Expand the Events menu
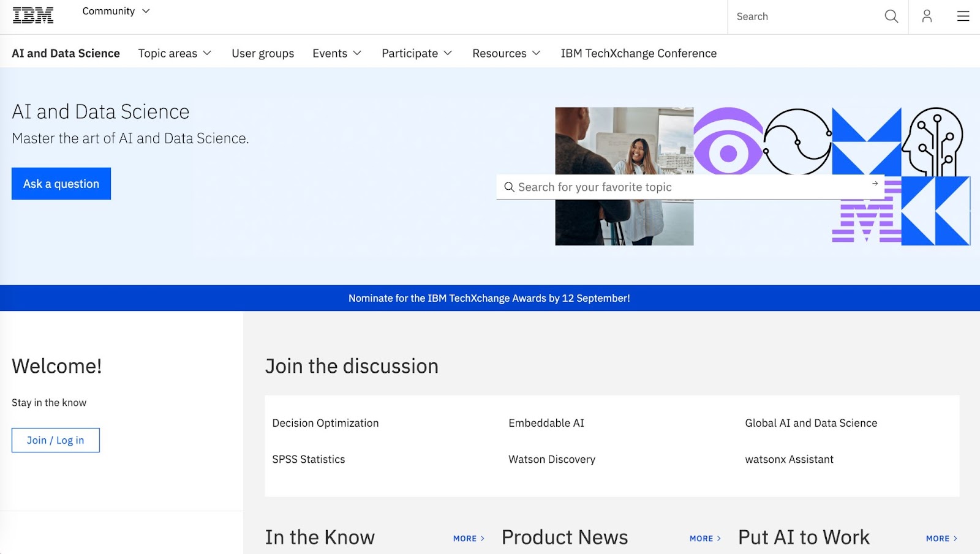980x554 pixels. (x=337, y=53)
